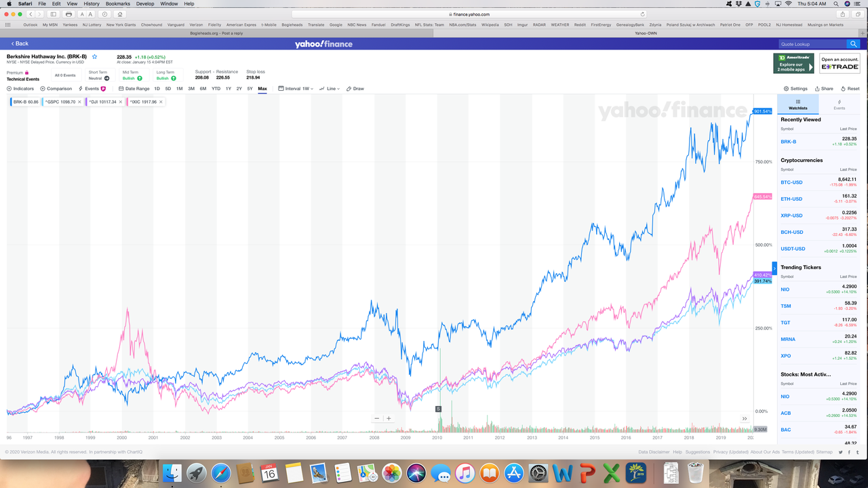Screen dimensions: 868x488
Task: Reset the chart
Action: click(850, 89)
